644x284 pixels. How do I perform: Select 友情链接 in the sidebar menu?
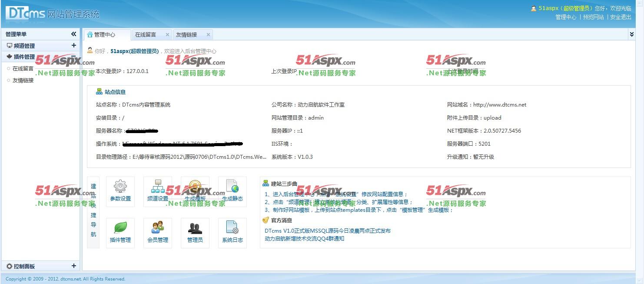pos(23,80)
